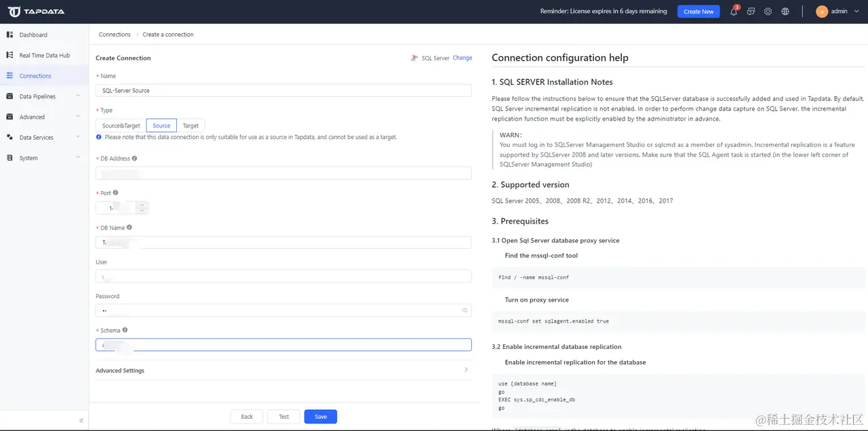Expand the Data Pipelines menu
Image resolution: width=868 pixels, height=431 pixels.
79,96
